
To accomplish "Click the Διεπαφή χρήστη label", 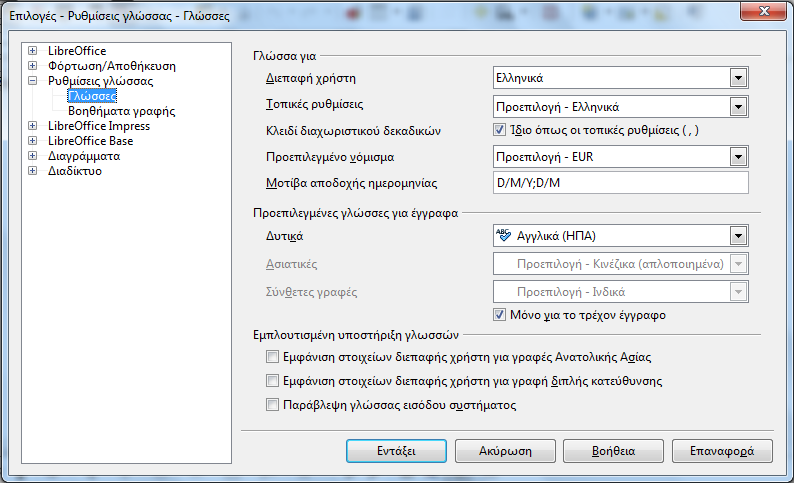I will tap(311, 78).
